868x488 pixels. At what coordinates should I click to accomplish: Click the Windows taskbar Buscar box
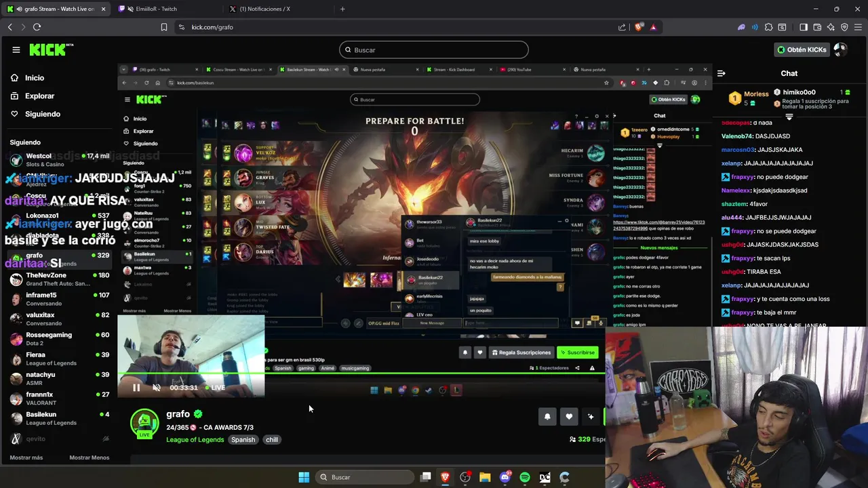[363, 477]
